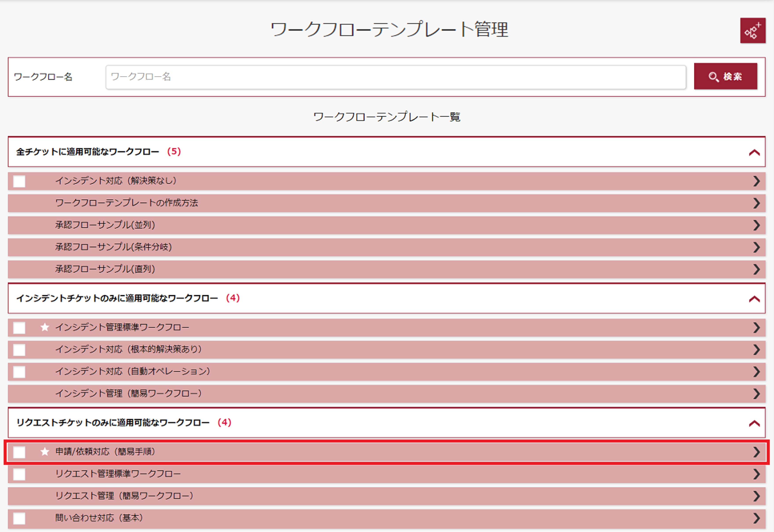774x532 pixels.
Task: Open arrow for インシデント対応（解決策なし）
Action: [x=756, y=181]
